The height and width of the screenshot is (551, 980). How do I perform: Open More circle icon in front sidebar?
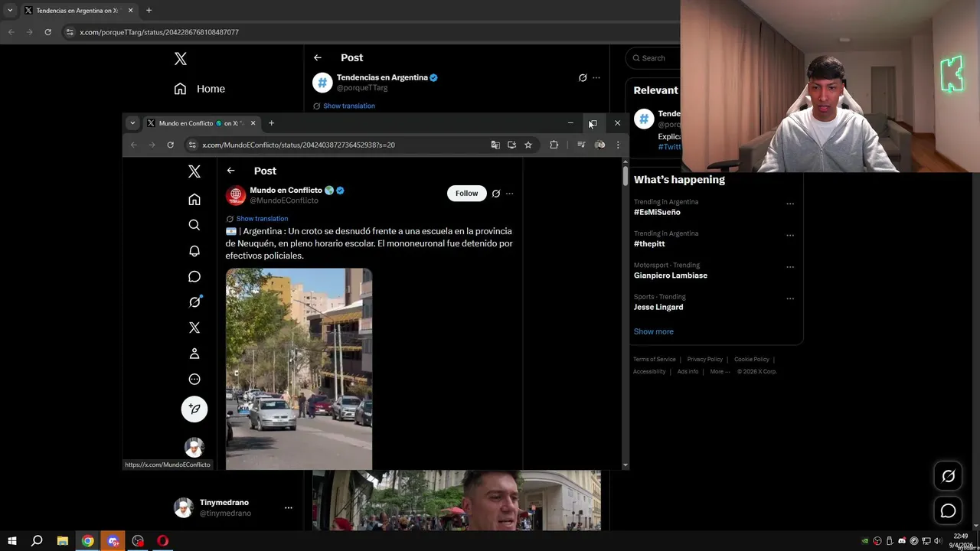tap(194, 379)
